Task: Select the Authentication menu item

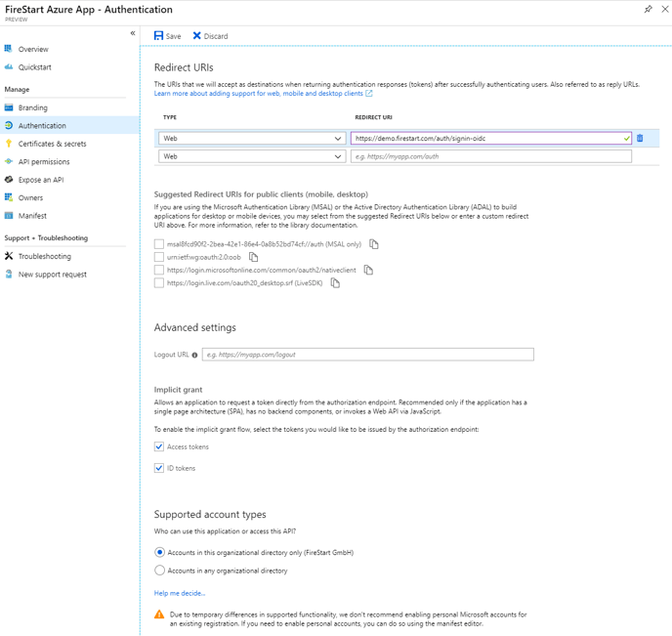Action: click(x=42, y=126)
